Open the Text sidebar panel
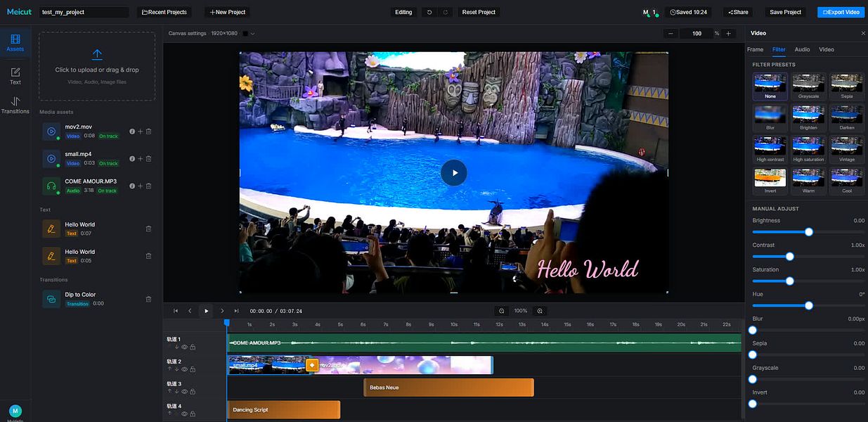The image size is (868, 422). coord(15,76)
